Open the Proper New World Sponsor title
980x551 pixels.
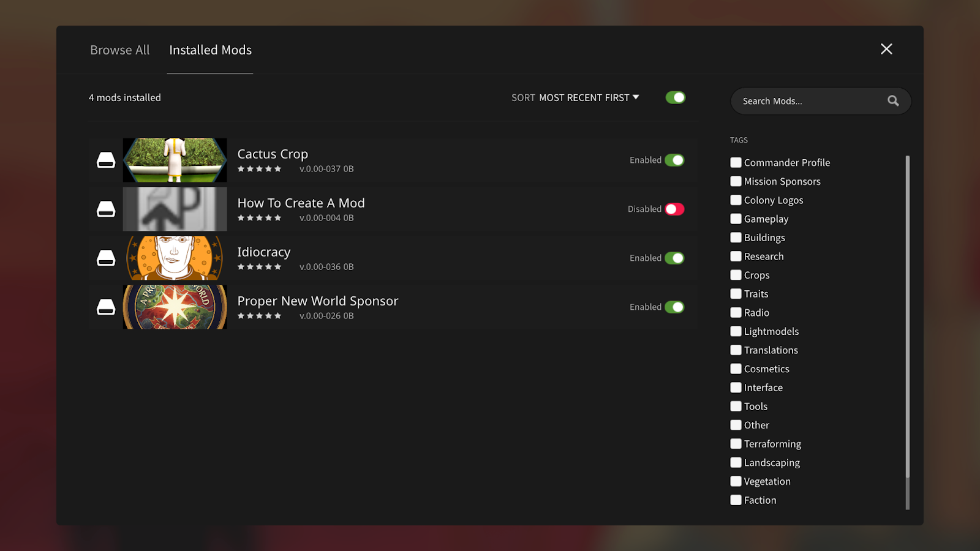318,301
